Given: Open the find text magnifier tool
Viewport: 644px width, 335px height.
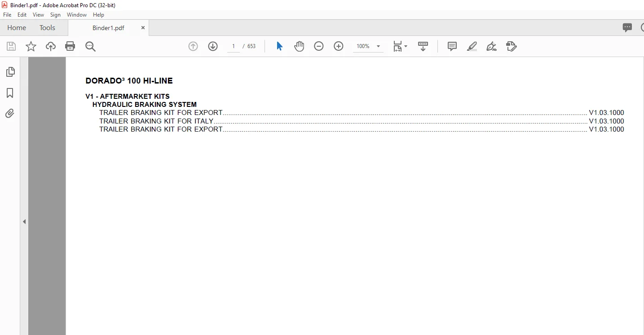Looking at the screenshot, I should point(91,46).
